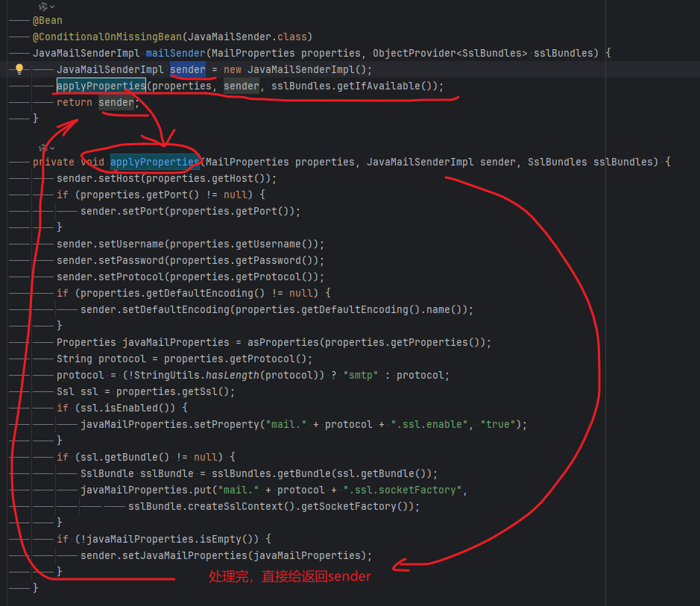This screenshot has width=700, height=606.
Task: Click the "true" string literal
Action: pyautogui.click(x=497, y=424)
